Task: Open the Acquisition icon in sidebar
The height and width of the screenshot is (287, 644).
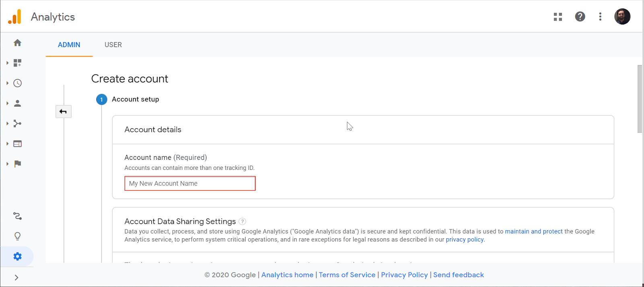Action: [x=17, y=124]
